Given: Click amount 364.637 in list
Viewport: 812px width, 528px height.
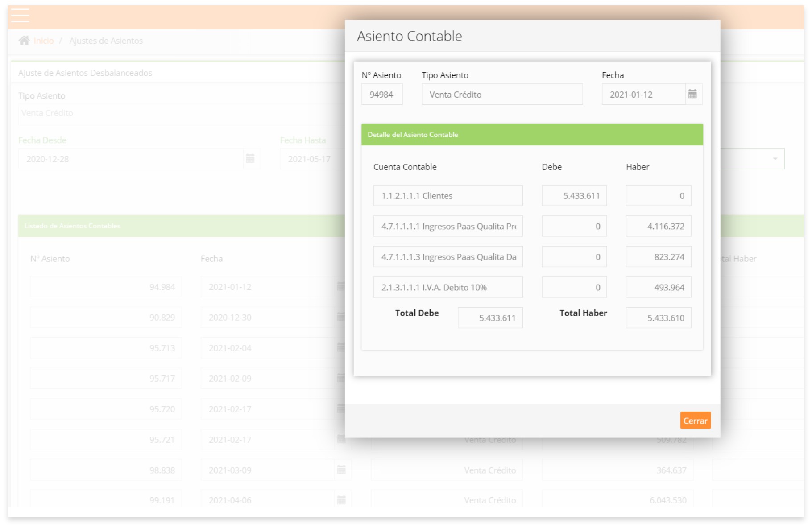Looking at the screenshot, I should 618,470.
